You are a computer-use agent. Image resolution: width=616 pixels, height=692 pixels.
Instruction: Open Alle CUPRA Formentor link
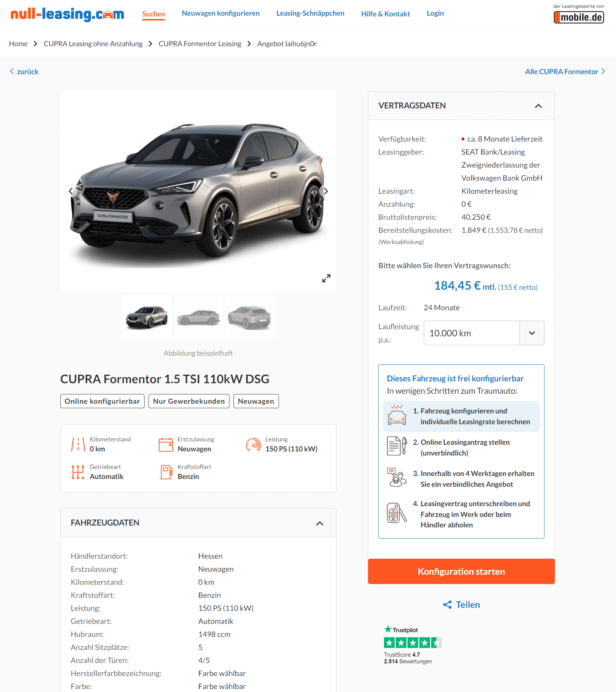pos(565,72)
